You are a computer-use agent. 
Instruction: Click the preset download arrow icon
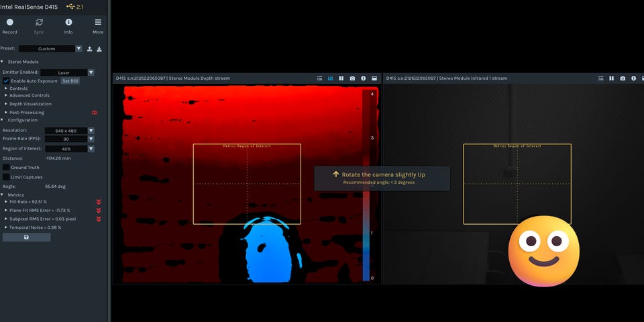point(99,49)
